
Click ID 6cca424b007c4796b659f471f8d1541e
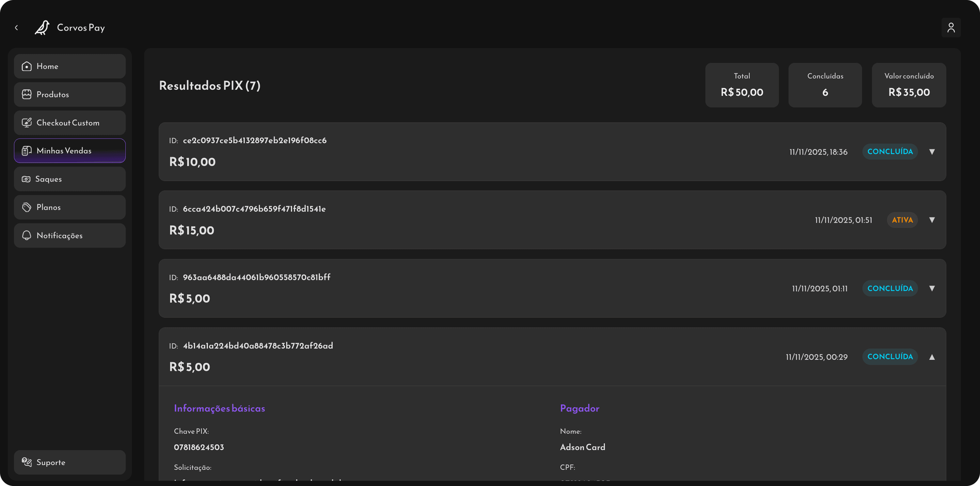(254, 209)
